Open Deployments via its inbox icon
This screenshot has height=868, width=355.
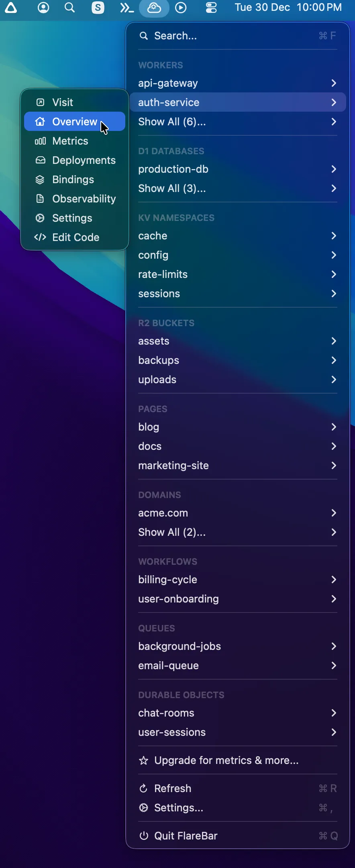40,160
